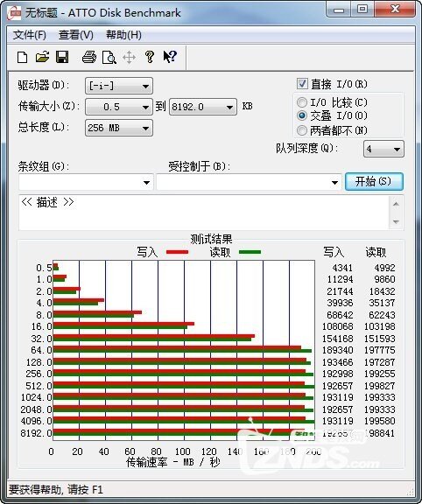This screenshot has width=422, height=504.
Task: Click the 测试结果 chart title
Action: (x=211, y=239)
